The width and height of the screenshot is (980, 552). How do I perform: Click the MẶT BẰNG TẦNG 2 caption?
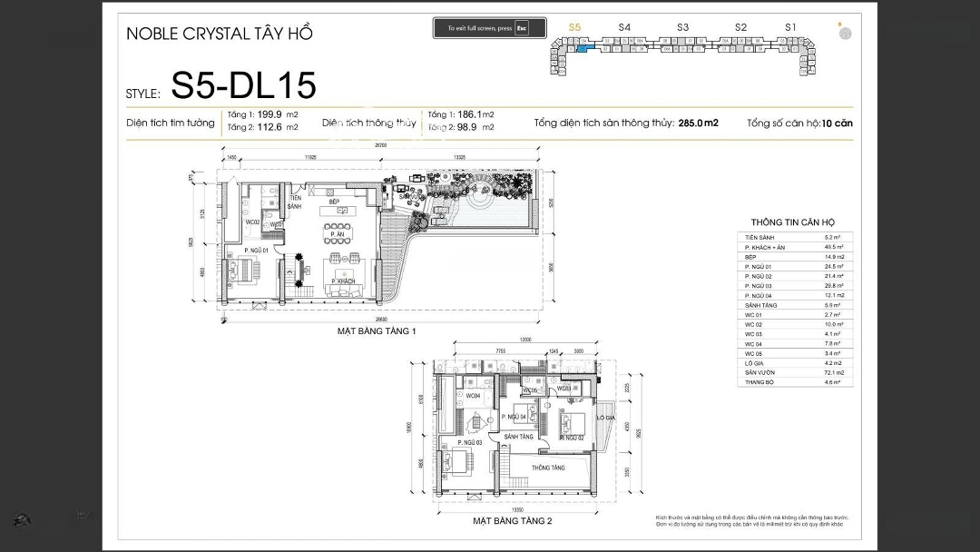[x=512, y=521]
